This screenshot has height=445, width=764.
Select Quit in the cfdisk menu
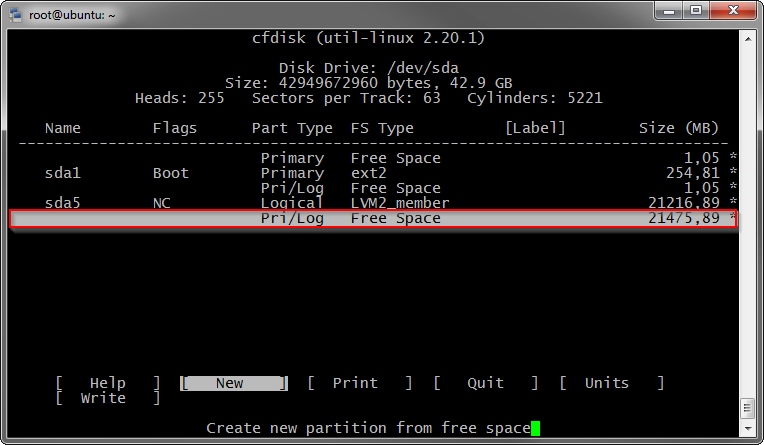coord(485,383)
